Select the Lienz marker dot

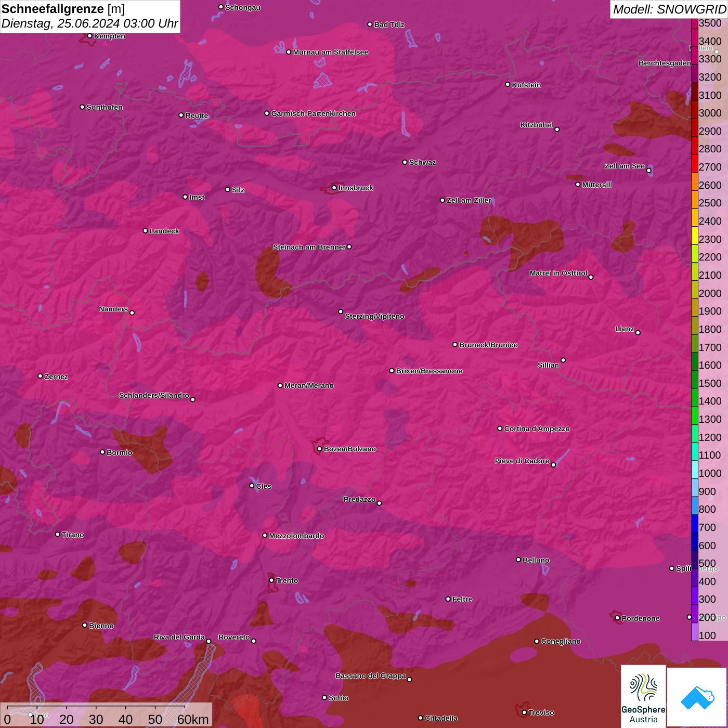pos(638,333)
